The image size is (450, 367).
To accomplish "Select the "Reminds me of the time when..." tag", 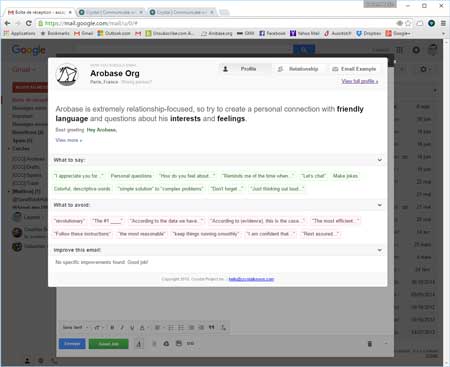I will (258, 176).
